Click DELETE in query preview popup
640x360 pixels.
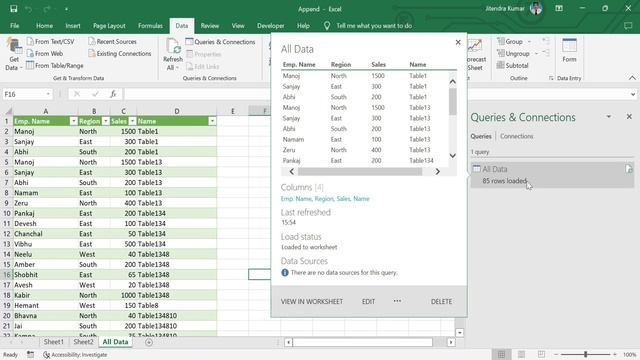coord(441,302)
